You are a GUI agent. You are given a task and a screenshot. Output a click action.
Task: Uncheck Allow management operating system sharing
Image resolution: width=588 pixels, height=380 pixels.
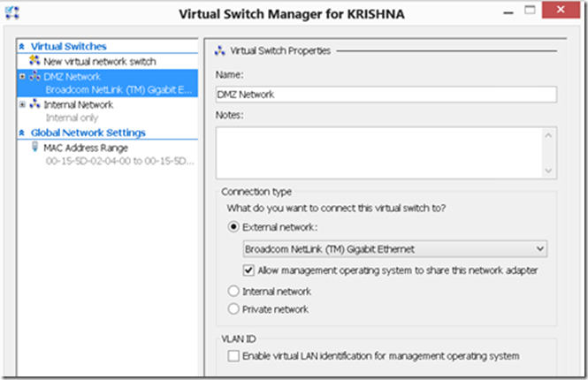pyautogui.click(x=248, y=270)
